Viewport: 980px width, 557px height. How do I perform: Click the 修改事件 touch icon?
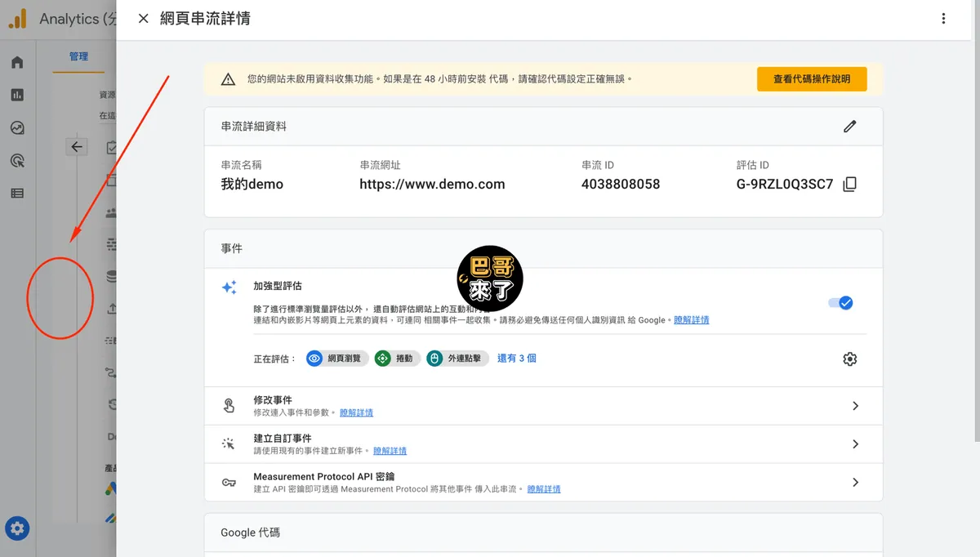point(229,406)
